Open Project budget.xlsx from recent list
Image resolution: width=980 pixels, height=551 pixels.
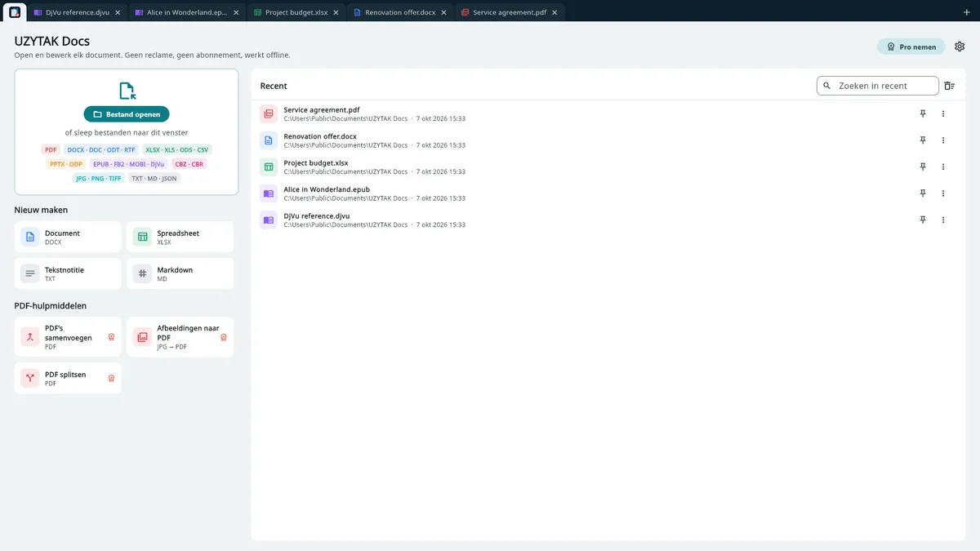[608, 167]
